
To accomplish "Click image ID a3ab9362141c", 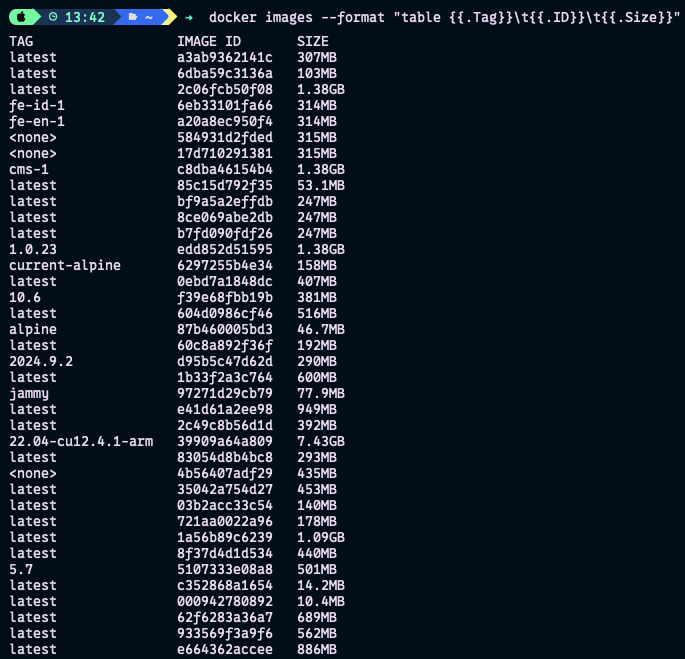I will [224, 57].
